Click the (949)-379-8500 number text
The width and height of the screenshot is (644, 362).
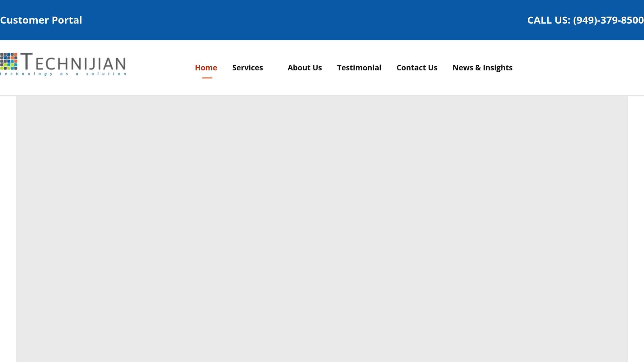pos(608,20)
